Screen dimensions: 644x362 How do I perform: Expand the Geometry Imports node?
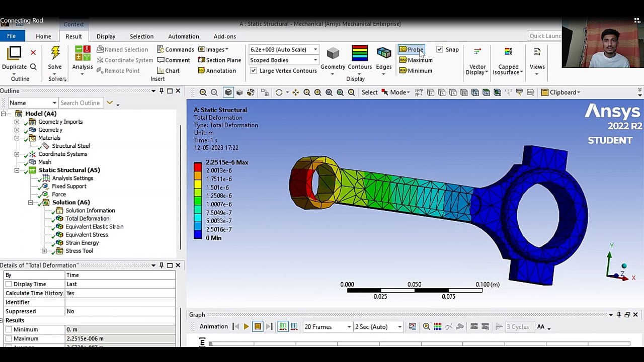(17, 122)
